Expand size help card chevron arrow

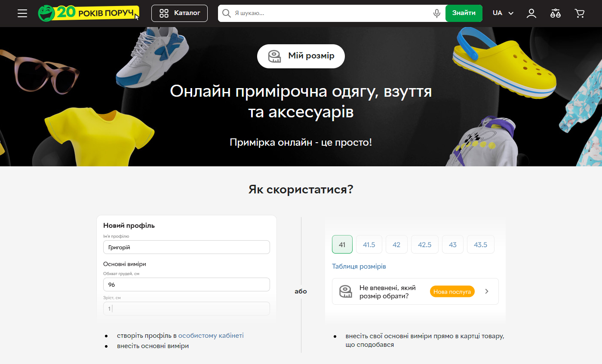487,291
